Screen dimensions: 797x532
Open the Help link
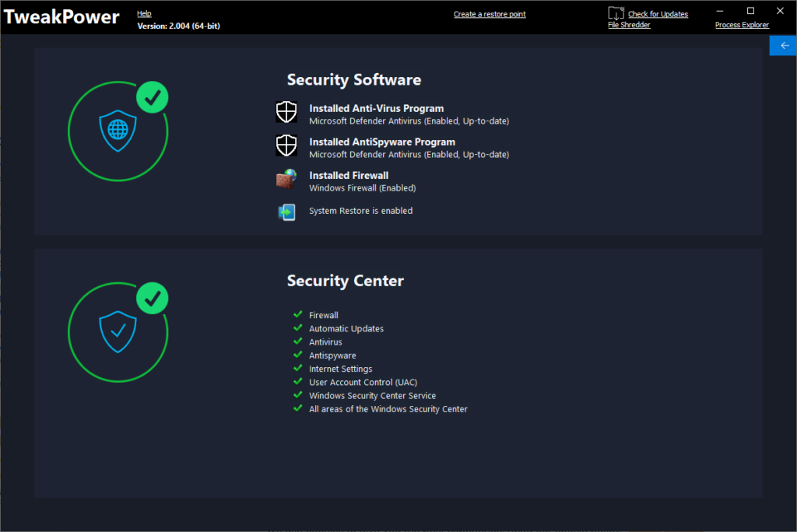pyautogui.click(x=144, y=14)
